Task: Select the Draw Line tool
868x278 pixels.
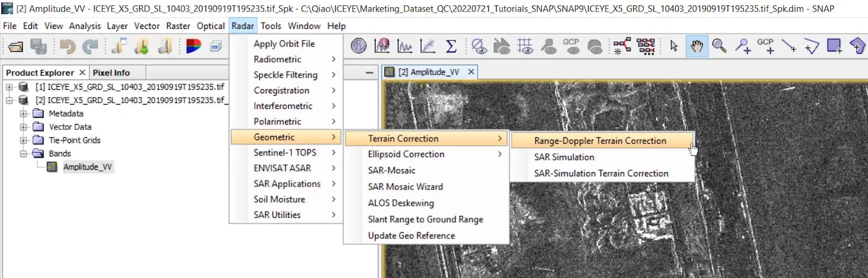Action: tap(788, 46)
